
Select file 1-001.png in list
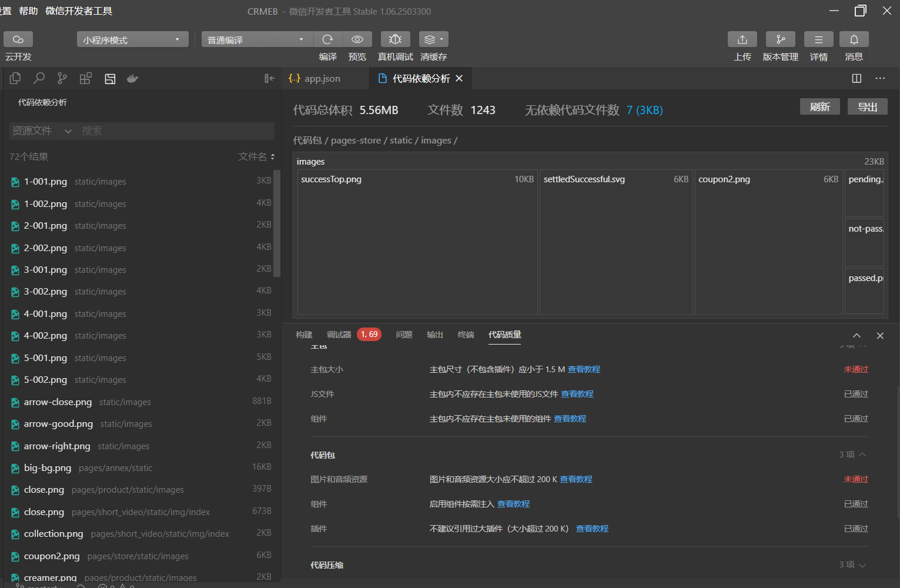141,182
